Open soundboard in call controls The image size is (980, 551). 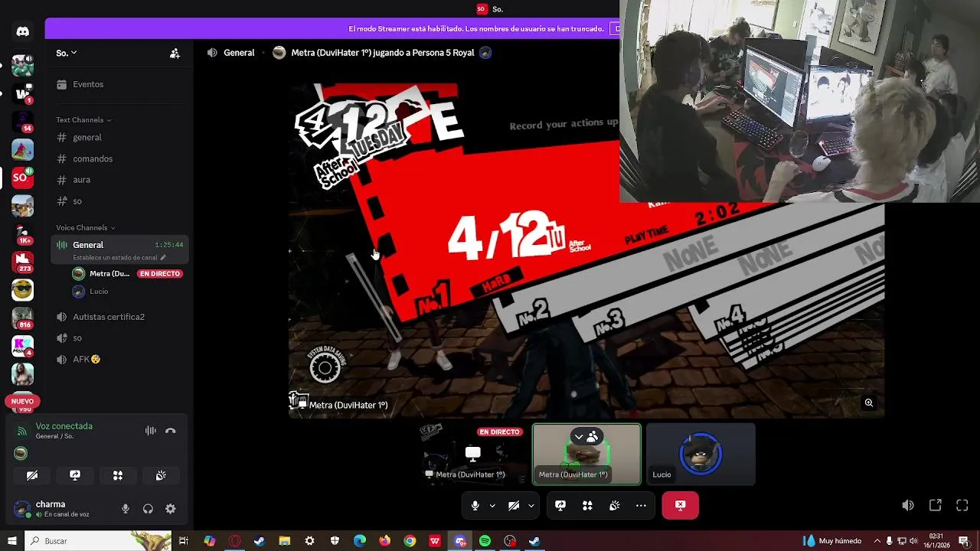614,506
